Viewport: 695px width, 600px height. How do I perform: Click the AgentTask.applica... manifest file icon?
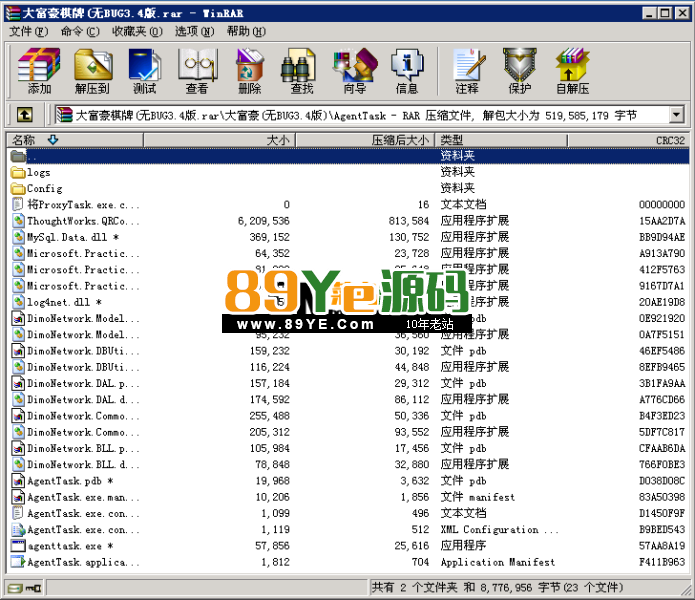(18, 562)
